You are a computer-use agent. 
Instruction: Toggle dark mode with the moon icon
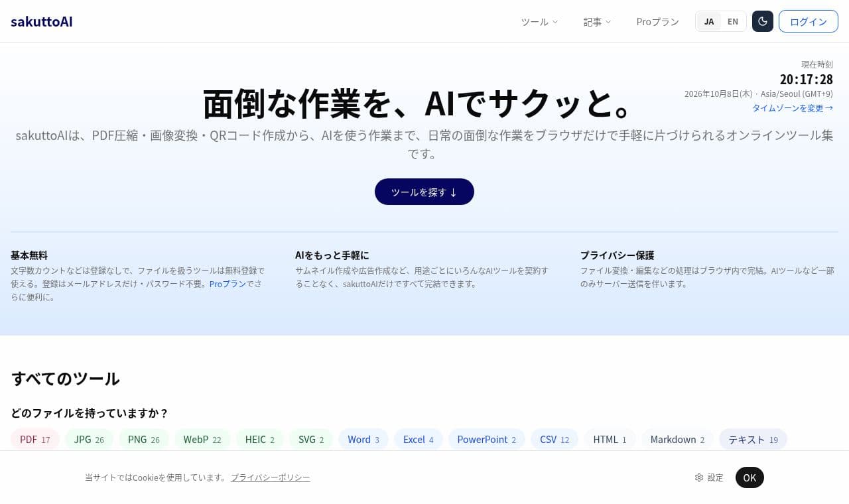click(763, 21)
